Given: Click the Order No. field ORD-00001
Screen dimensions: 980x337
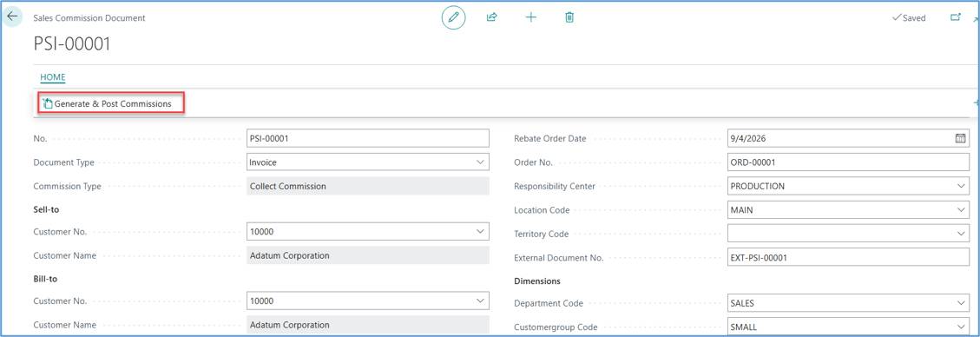Looking at the screenshot, I should (848, 162).
